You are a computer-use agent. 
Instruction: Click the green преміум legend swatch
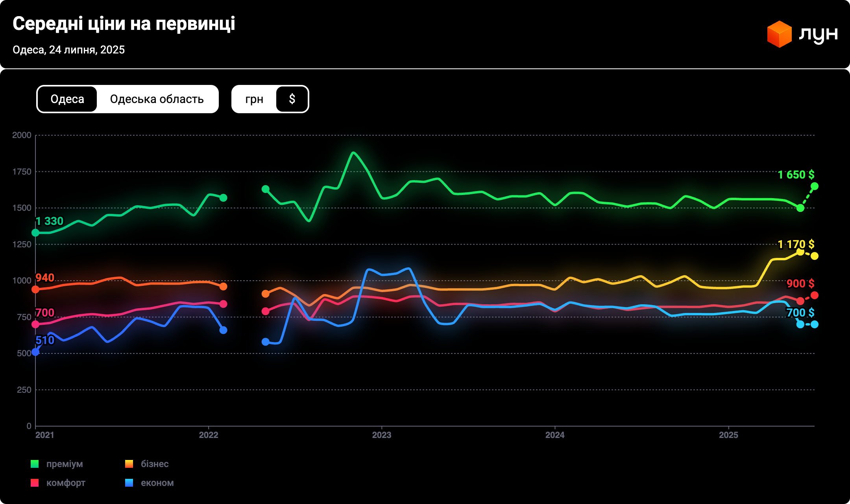click(x=35, y=464)
